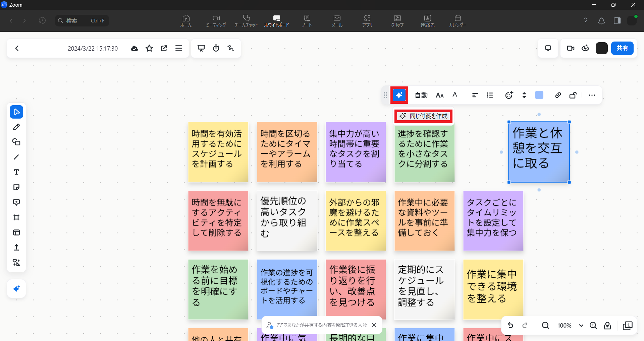The image size is (644, 341).
Task: Switch to the チームチャット tab
Action: (246, 20)
